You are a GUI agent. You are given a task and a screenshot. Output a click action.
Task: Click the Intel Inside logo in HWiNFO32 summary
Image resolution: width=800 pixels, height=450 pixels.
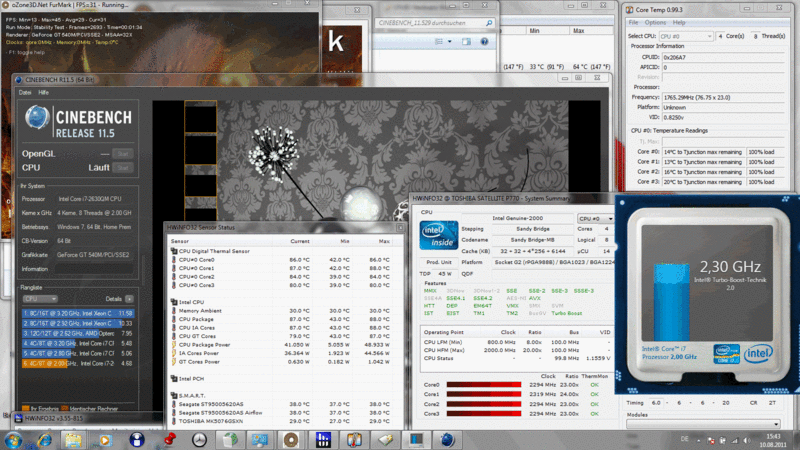pyautogui.click(x=439, y=236)
